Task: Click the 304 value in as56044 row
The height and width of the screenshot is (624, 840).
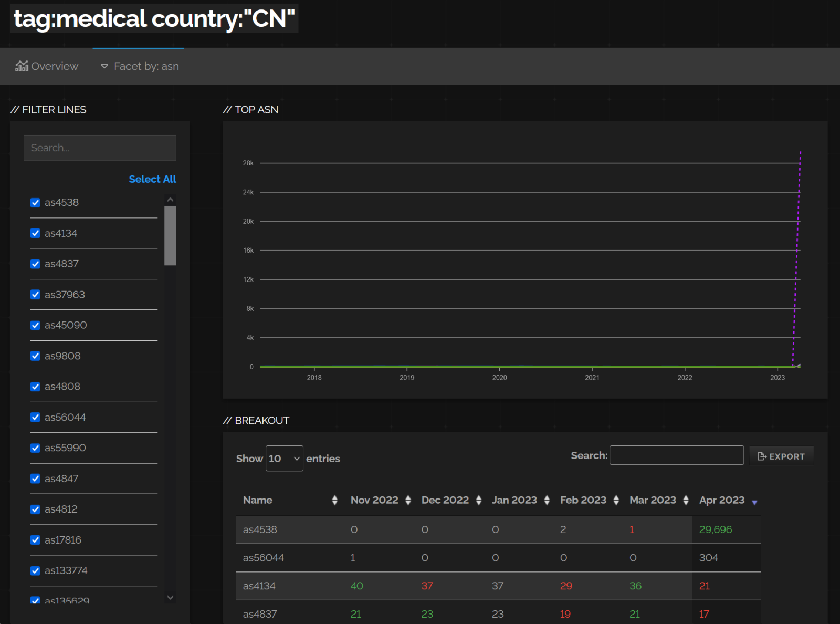Action: (x=709, y=558)
